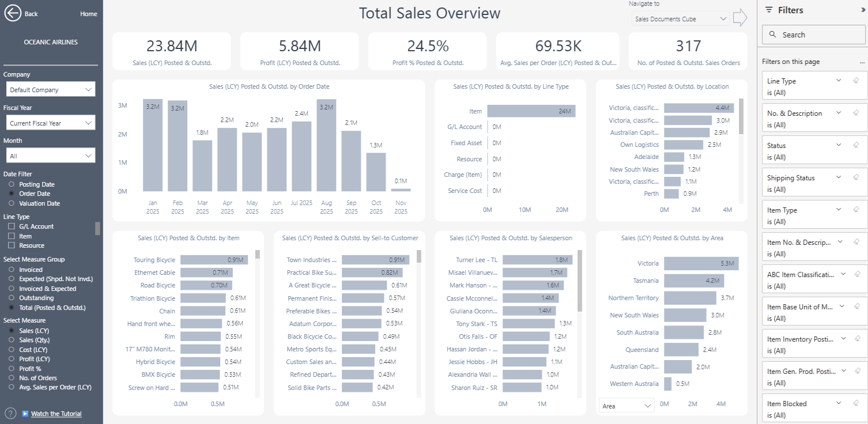Click the Home navigation item
This screenshot has width=868, height=424.
coord(89,14)
